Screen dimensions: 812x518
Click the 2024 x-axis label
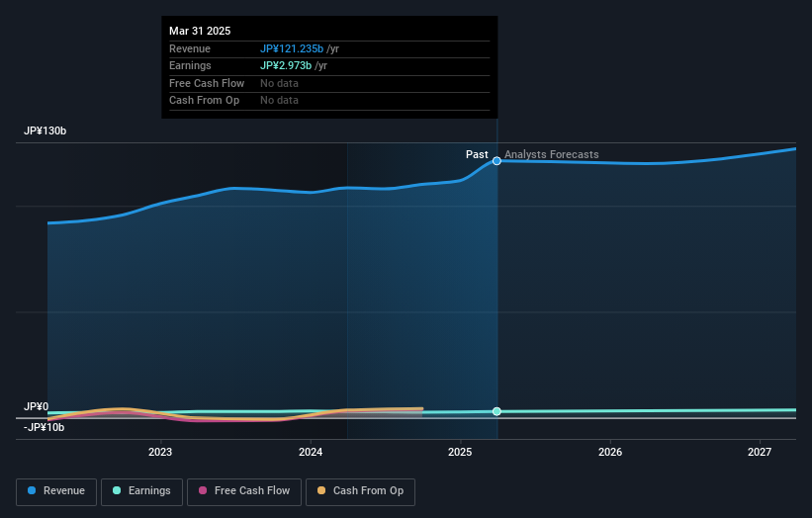[x=311, y=452]
